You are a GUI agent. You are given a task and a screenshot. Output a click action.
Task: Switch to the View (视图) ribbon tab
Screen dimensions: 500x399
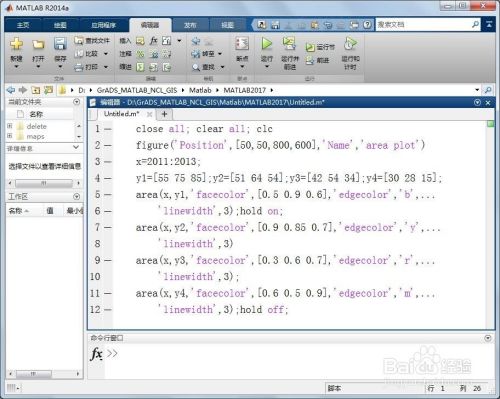[228, 25]
